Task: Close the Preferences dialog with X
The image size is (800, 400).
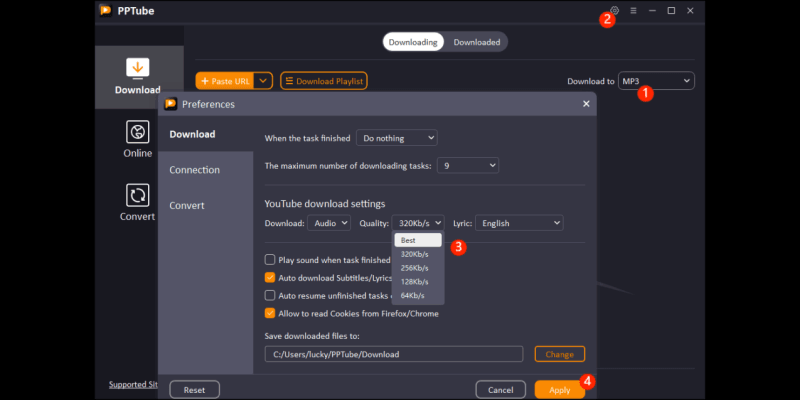Action: 586,104
